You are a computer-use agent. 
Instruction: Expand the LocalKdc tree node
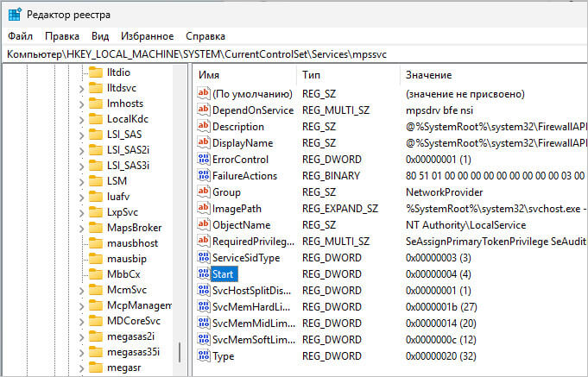(x=81, y=120)
